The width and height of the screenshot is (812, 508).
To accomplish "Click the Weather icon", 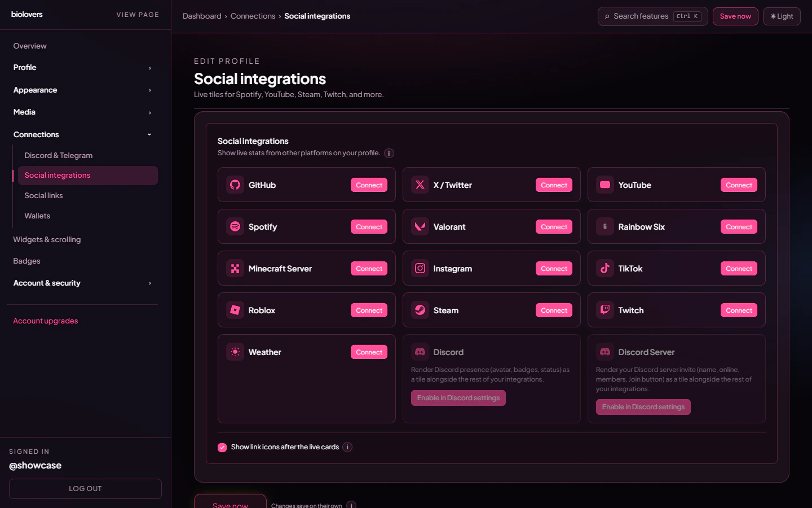I will coord(235,352).
